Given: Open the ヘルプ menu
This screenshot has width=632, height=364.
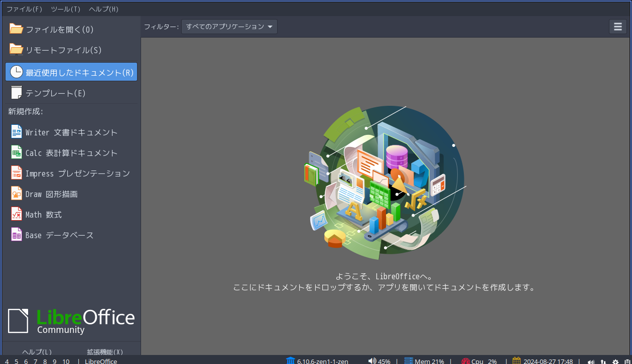Looking at the screenshot, I should tap(102, 9).
